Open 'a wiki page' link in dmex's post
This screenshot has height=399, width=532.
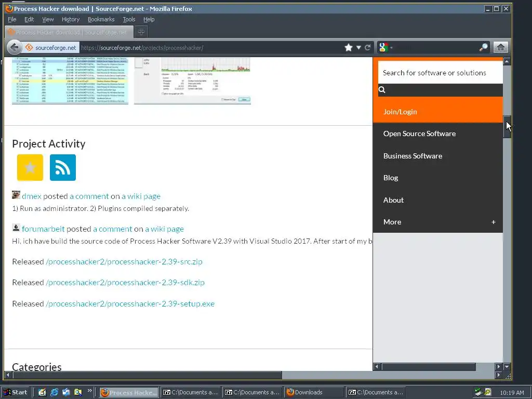[141, 196]
